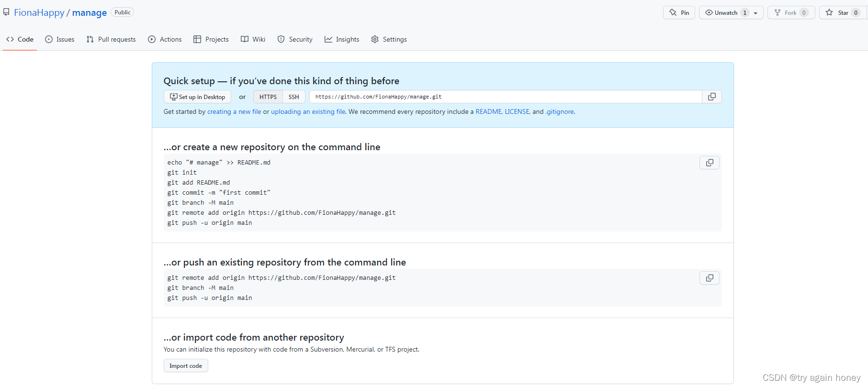Click the star count 0 badge

856,12
